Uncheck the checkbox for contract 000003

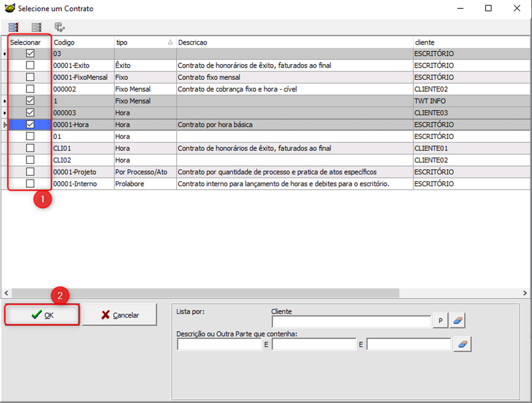(30, 113)
